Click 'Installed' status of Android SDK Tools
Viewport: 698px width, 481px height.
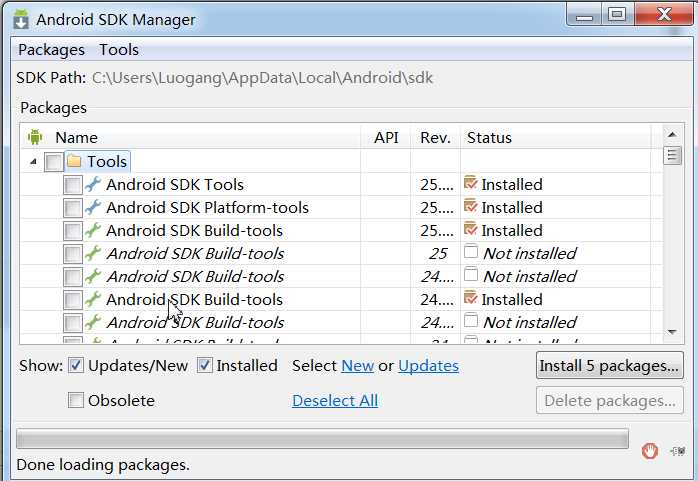click(512, 185)
